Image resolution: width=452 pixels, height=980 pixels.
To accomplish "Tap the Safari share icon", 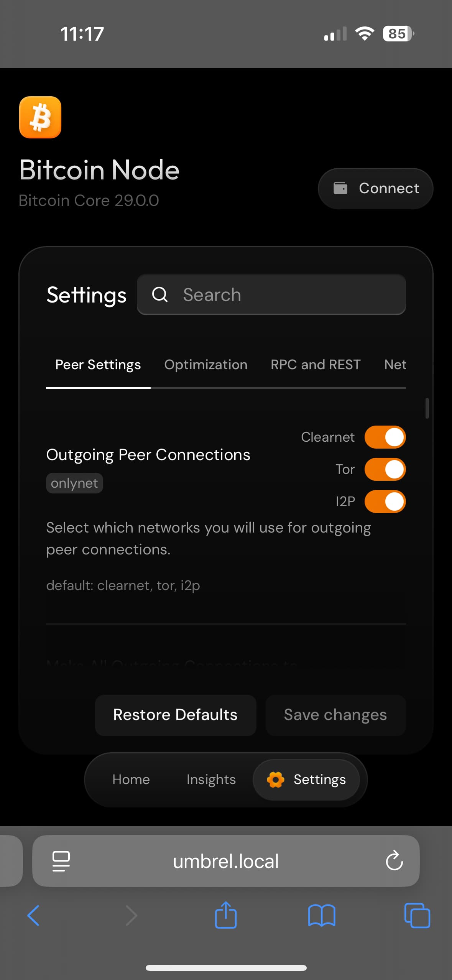I will pyautogui.click(x=226, y=915).
